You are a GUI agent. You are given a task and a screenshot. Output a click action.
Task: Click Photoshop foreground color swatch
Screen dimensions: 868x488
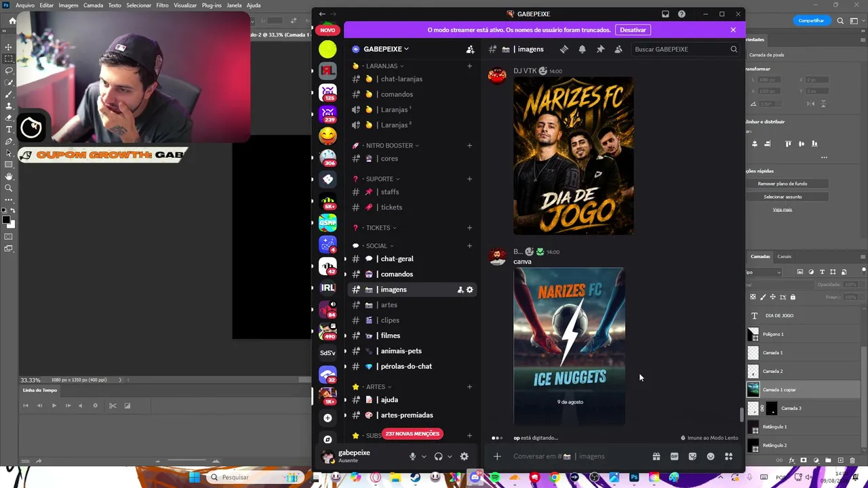(7, 220)
